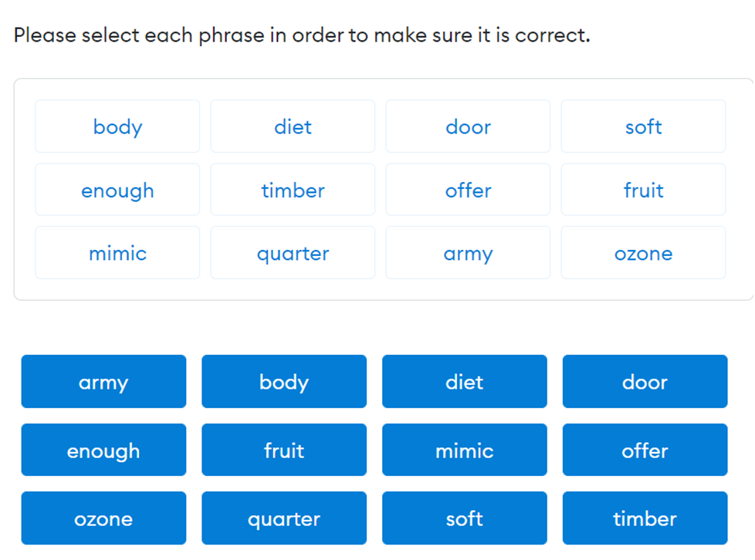
Task: Click the blue 'army' word button
Action: (103, 382)
